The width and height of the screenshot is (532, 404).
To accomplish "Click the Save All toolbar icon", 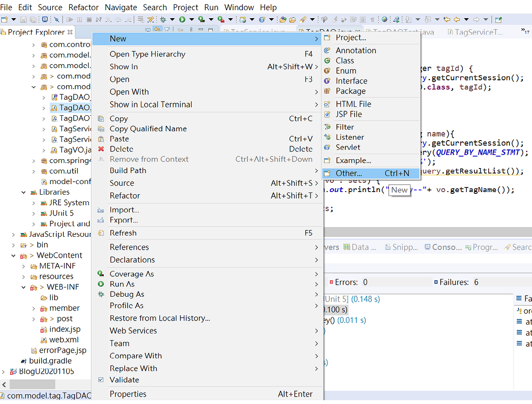I will pos(33,20).
